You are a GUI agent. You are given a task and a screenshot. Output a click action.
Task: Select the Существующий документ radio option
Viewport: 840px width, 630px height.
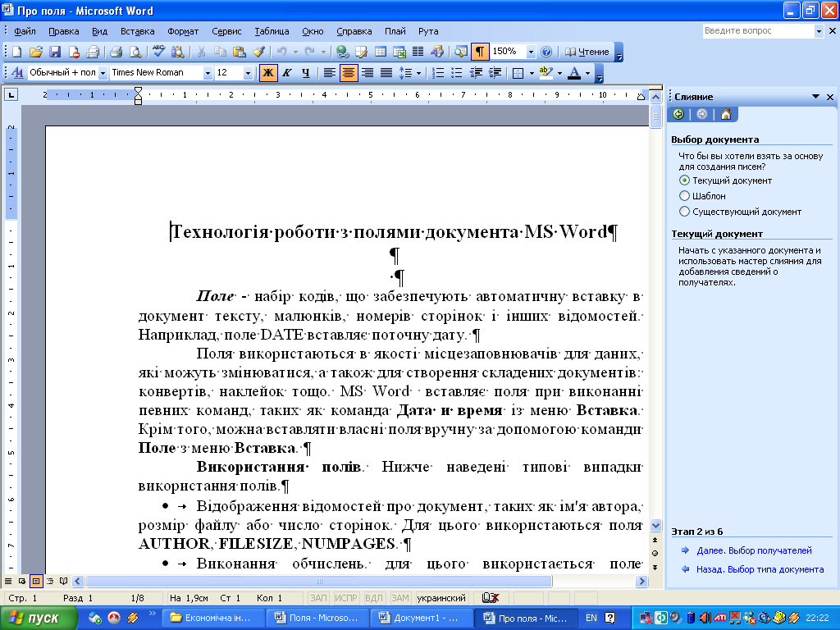[x=684, y=212]
